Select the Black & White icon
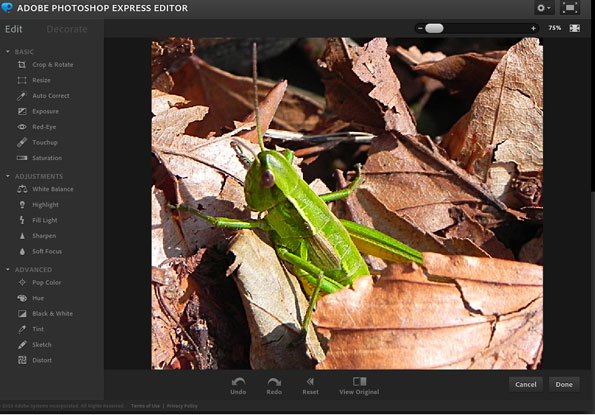The height and width of the screenshot is (415, 595). click(x=22, y=314)
